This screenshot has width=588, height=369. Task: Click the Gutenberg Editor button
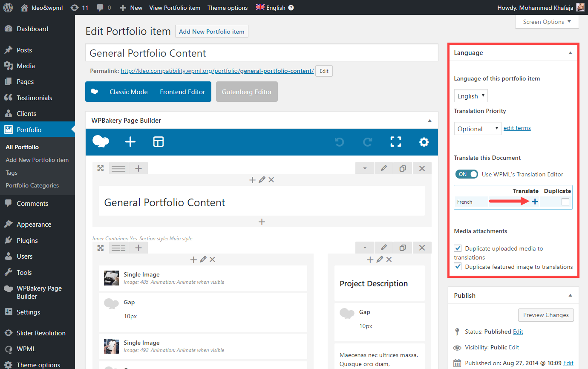pos(247,92)
